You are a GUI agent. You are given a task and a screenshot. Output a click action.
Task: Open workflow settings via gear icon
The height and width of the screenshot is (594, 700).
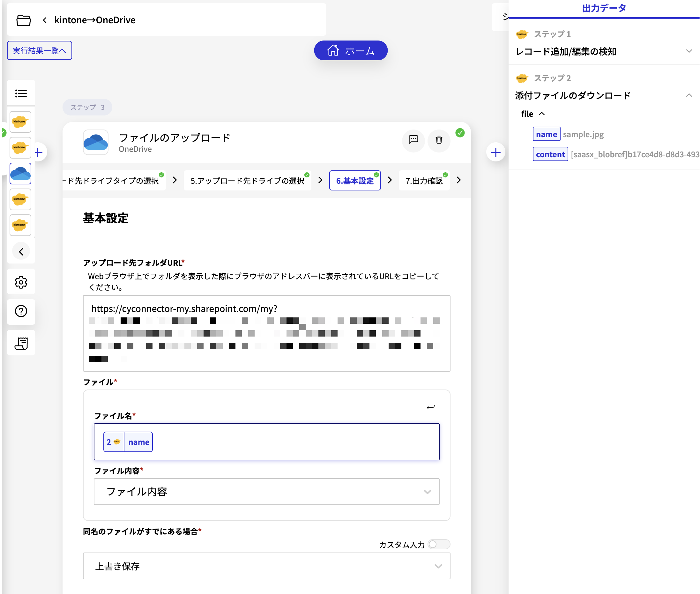21,282
